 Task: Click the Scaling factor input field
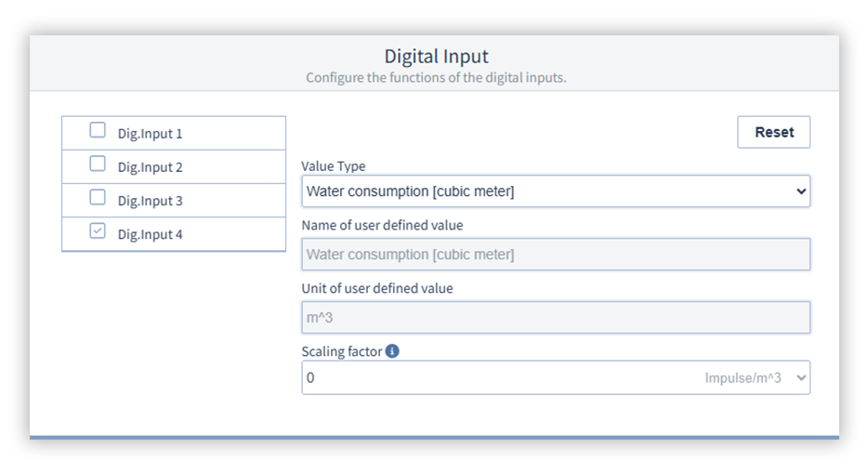click(493, 378)
